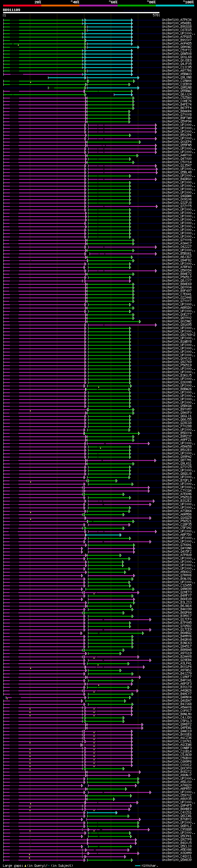This screenshot has width=197, height=868.
Task: Choose hit UniRef100_Q9HDT2
Action: (177, 725)
